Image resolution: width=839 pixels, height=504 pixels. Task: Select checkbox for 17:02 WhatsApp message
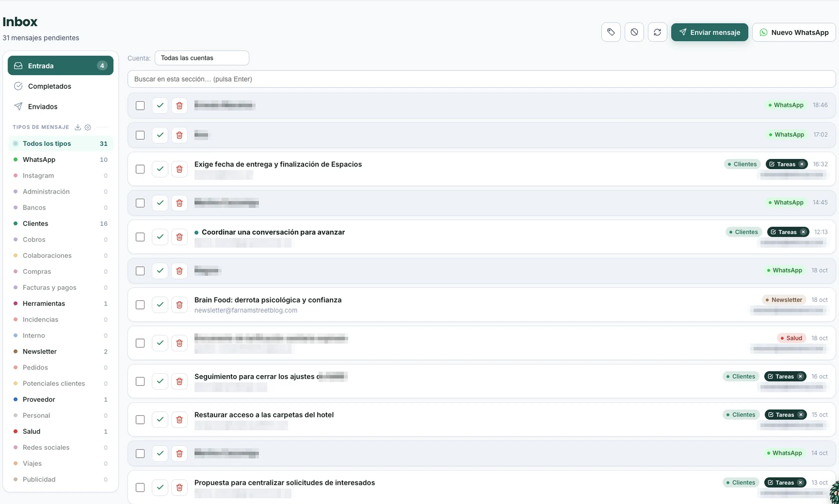[140, 135]
